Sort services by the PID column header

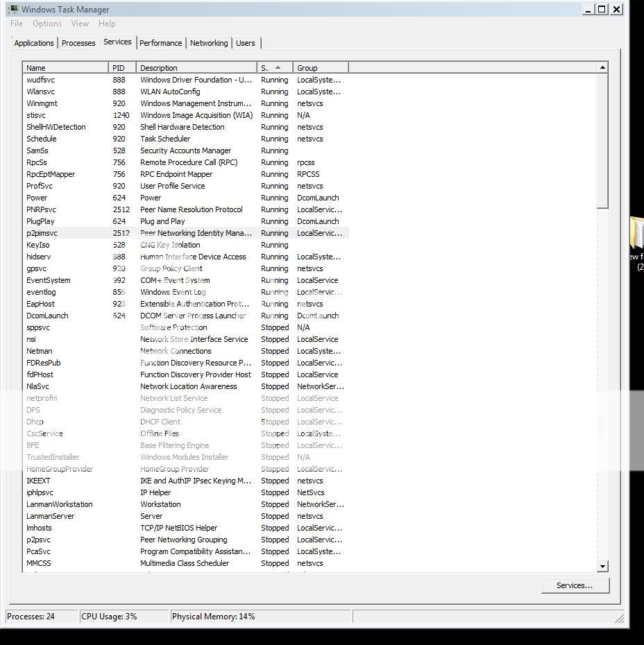pos(122,68)
